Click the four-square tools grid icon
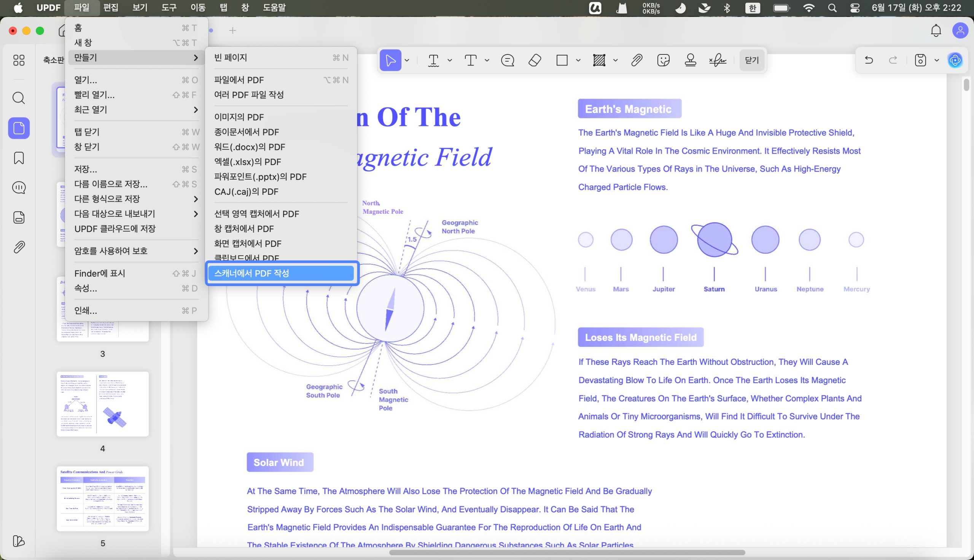Viewport: 974px width, 560px height. click(19, 60)
